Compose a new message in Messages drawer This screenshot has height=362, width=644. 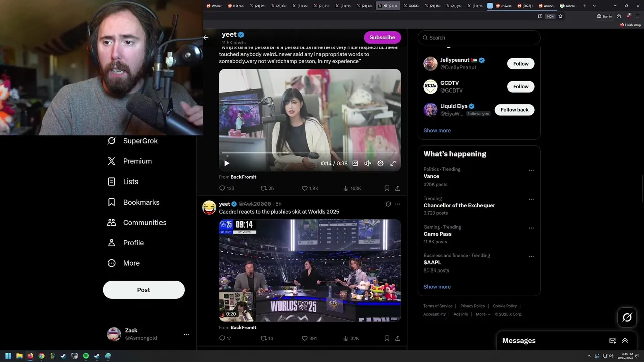pos(612,341)
